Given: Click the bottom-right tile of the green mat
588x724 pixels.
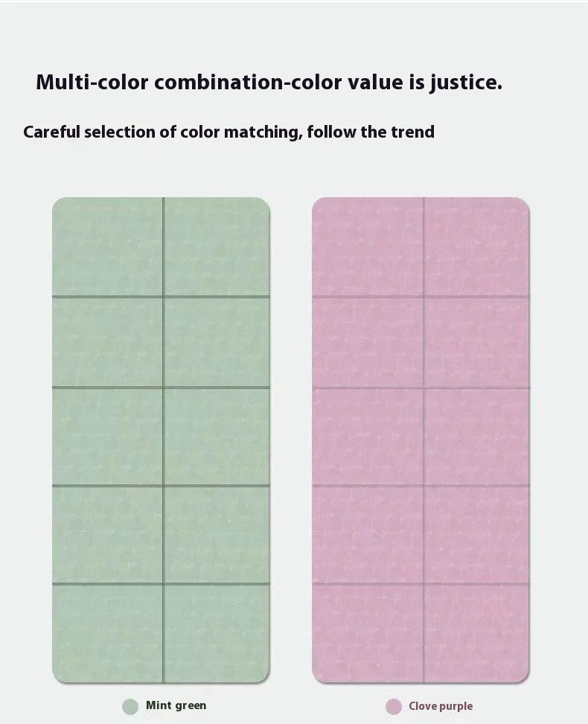Looking at the screenshot, I should click(x=217, y=632).
